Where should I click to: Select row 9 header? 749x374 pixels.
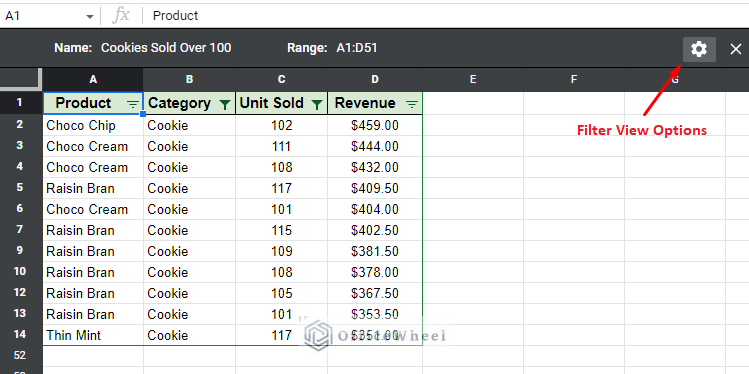tap(20, 251)
